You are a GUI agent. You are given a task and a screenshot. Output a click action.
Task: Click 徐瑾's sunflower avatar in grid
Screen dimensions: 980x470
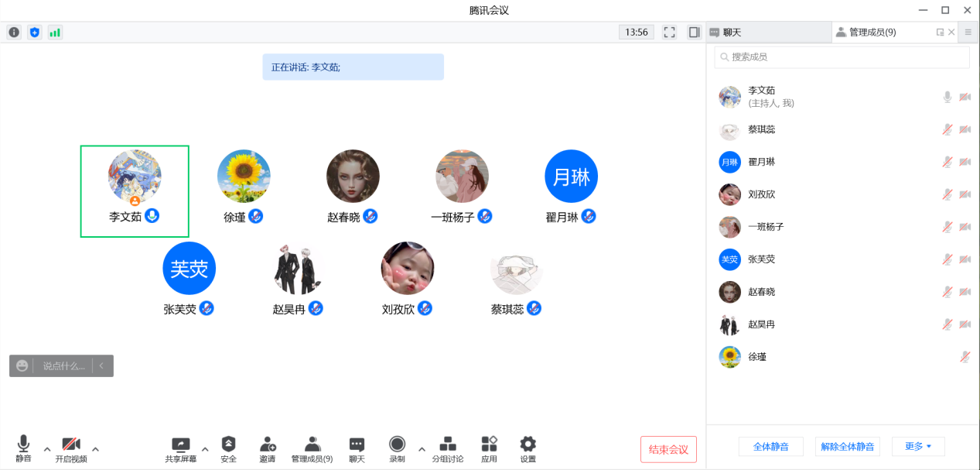click(x=244, y=177)
